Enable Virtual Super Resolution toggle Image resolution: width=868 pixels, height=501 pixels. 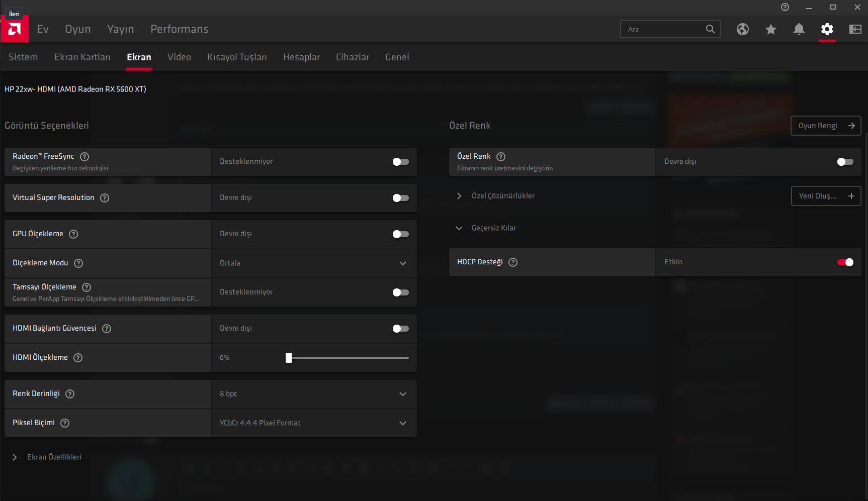(400, 198)
